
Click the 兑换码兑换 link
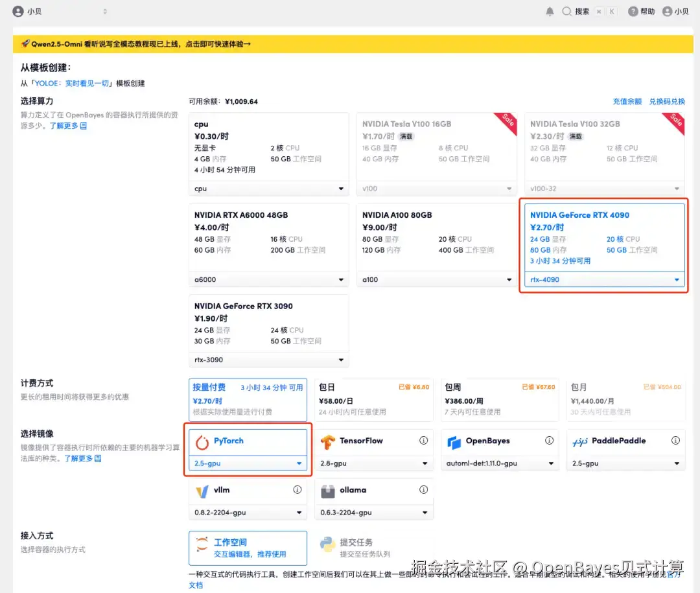pos(666,101)
